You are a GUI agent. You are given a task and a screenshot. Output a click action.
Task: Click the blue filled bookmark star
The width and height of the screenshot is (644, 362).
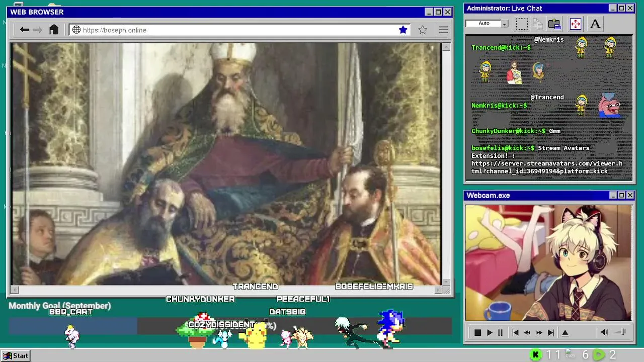coord(403,30)
